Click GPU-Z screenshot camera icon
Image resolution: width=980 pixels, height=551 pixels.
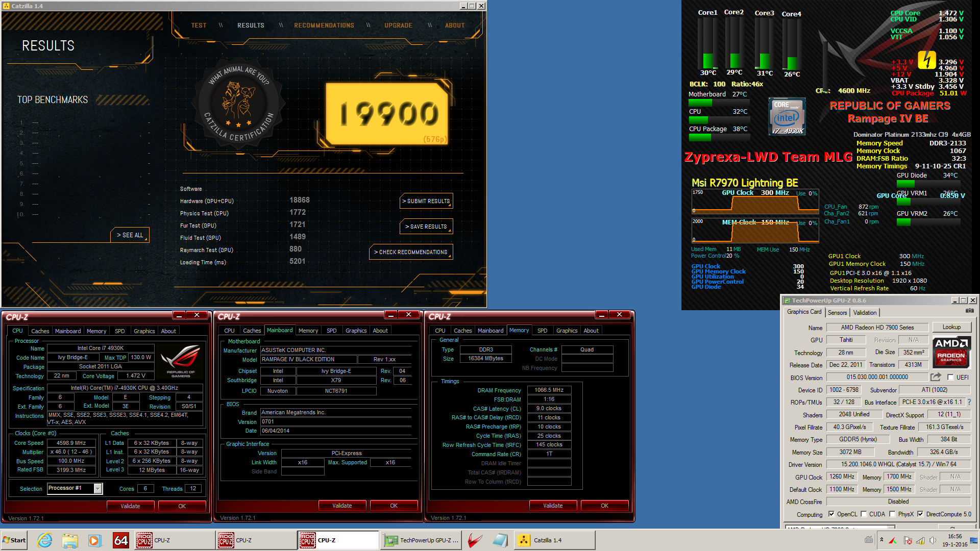click(x=969, y=311)
